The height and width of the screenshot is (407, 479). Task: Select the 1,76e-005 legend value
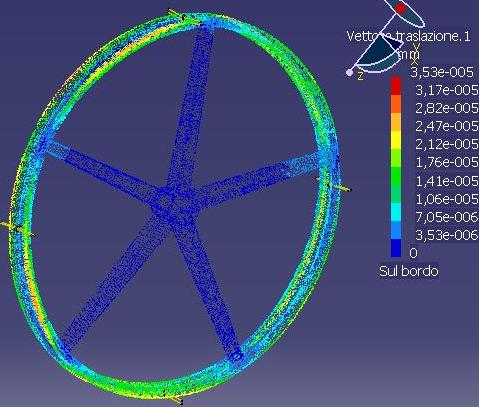tap(447, 162)
